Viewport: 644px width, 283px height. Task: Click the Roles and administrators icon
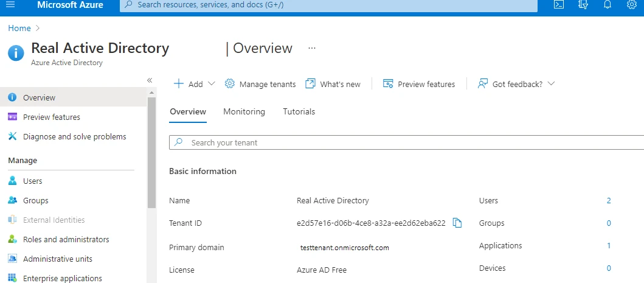[12, 239]
